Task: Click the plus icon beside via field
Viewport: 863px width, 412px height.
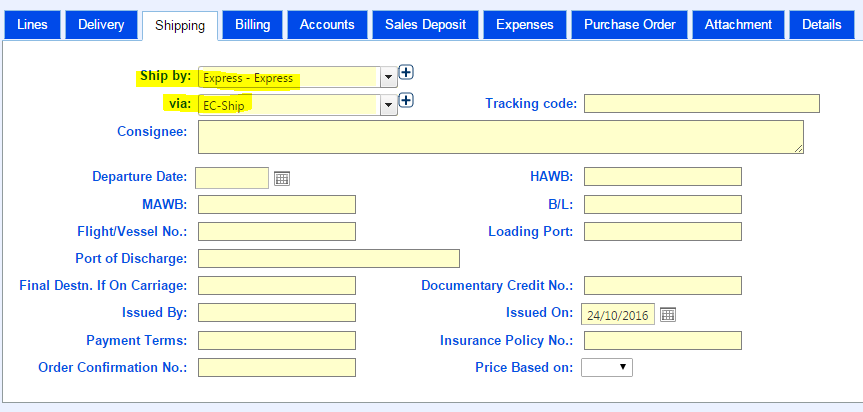Action: click(406, 100)
